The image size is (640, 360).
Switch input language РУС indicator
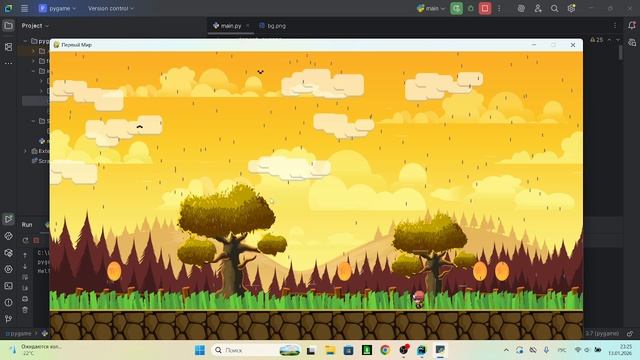[562, 350]
